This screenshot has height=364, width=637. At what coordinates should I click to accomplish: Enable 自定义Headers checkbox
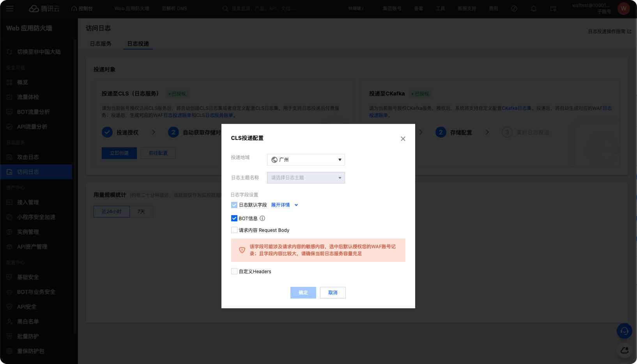pyautogui.click(x=234, y=271)
